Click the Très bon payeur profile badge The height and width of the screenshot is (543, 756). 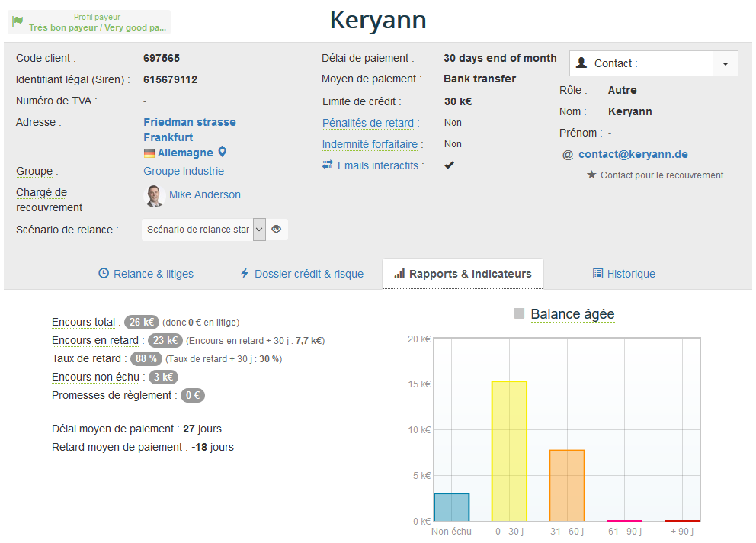[x=89, y=22]
